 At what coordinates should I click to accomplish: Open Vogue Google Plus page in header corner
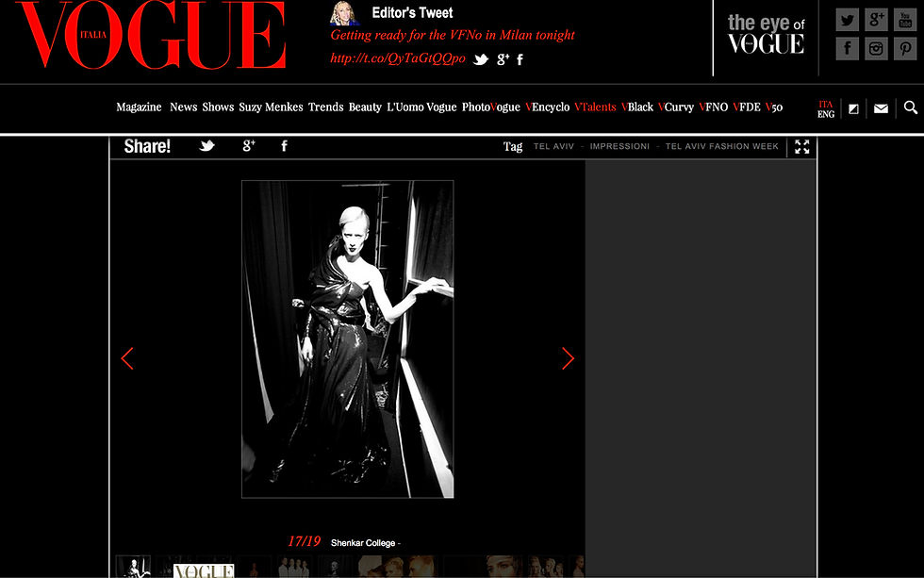pos(876,20)
